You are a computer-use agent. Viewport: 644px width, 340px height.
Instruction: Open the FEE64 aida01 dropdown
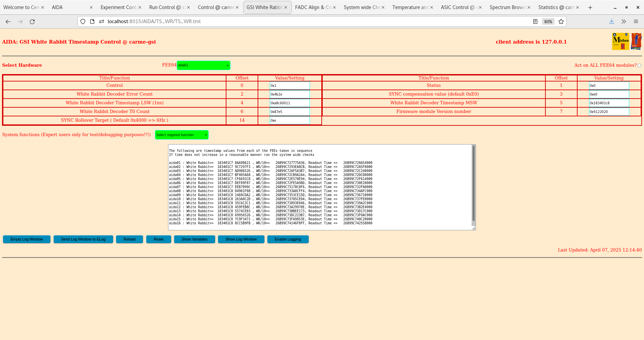coord(203,65)
